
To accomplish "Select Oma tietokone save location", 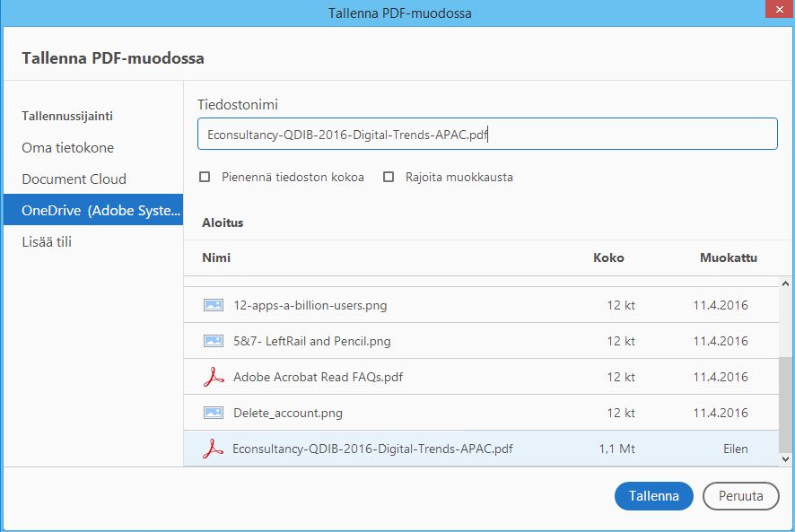I will point(67,147).
